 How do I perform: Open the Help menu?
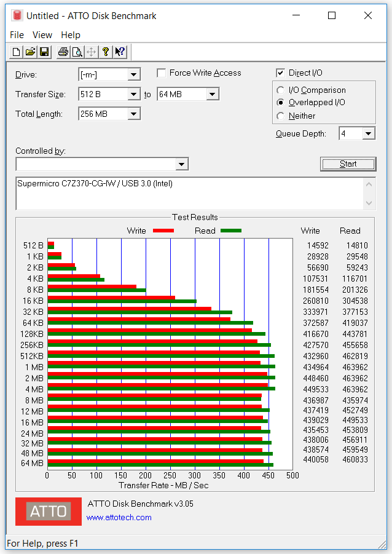[x=71, y=35]
